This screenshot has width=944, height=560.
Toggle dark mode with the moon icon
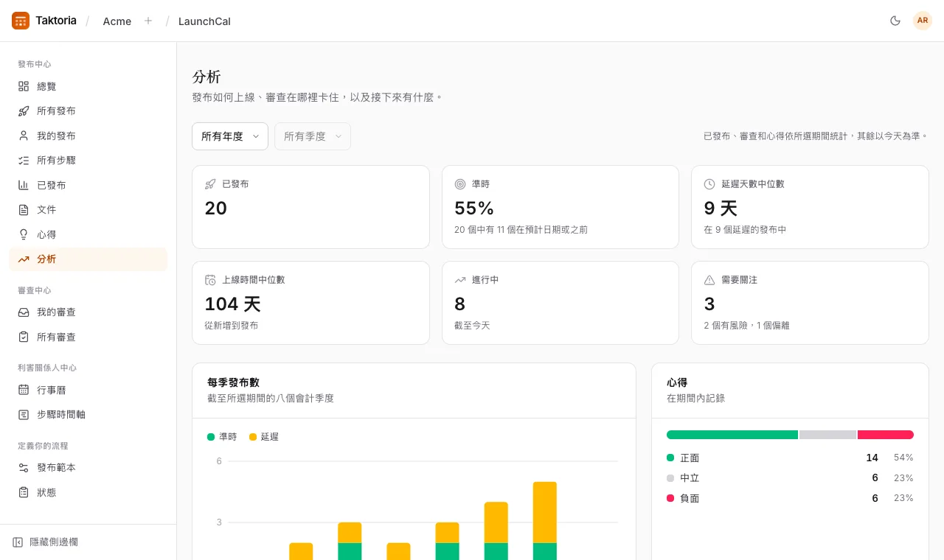895,21
